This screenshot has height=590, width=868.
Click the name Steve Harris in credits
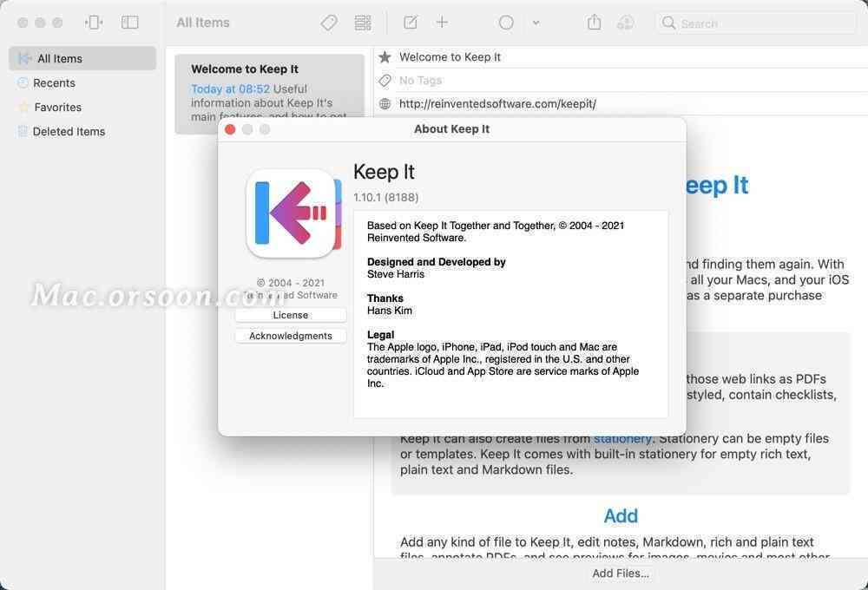pos(396,274)
